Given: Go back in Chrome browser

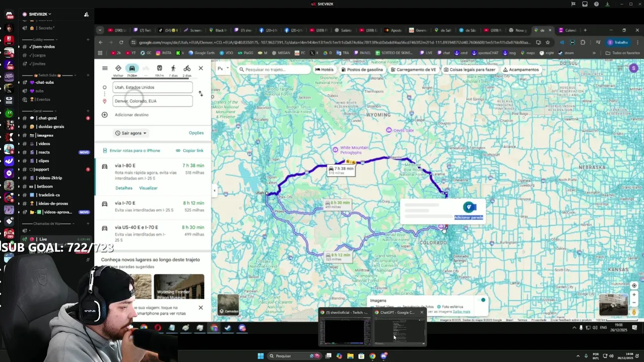Looking at the screenshot, I should pyautogui.click(x=101, y=42).
